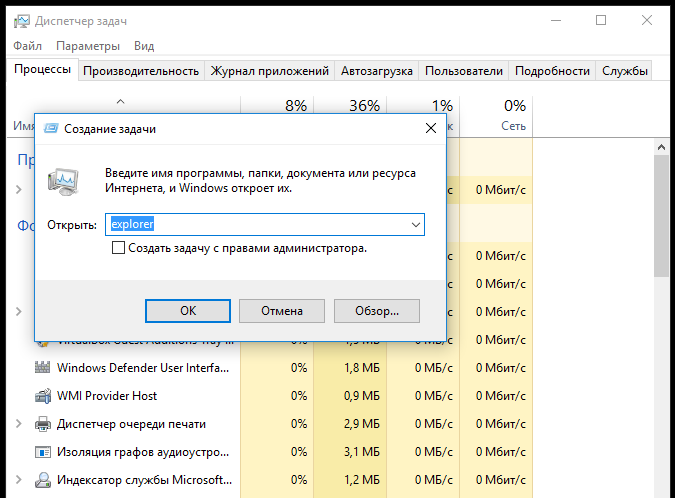Image resolution: width=675 pixels, height=498 pixels.
Task: Enable Создать задачу с правами администратора checkbox
Action: tap(118, 248)
